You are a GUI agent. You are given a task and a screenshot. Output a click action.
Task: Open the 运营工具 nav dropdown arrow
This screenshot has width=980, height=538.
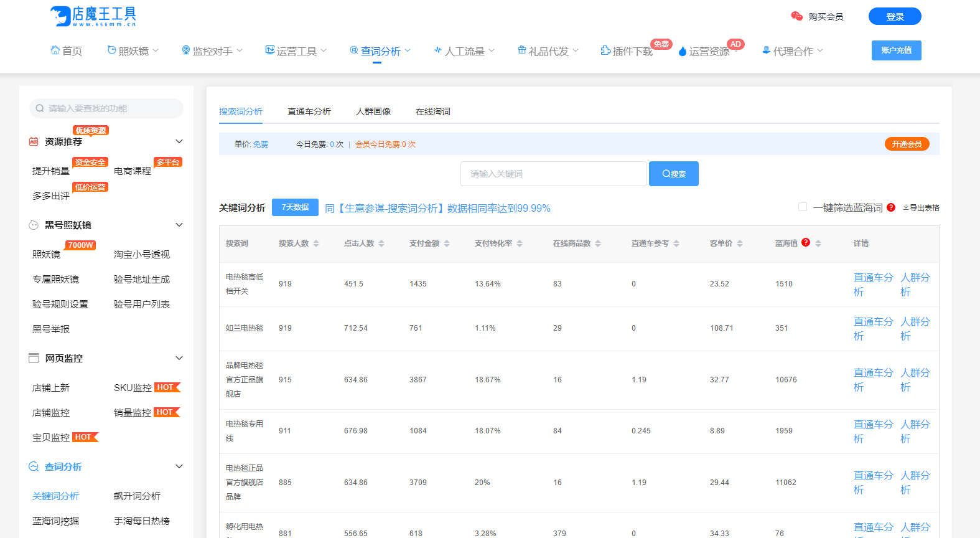[324, 50]
